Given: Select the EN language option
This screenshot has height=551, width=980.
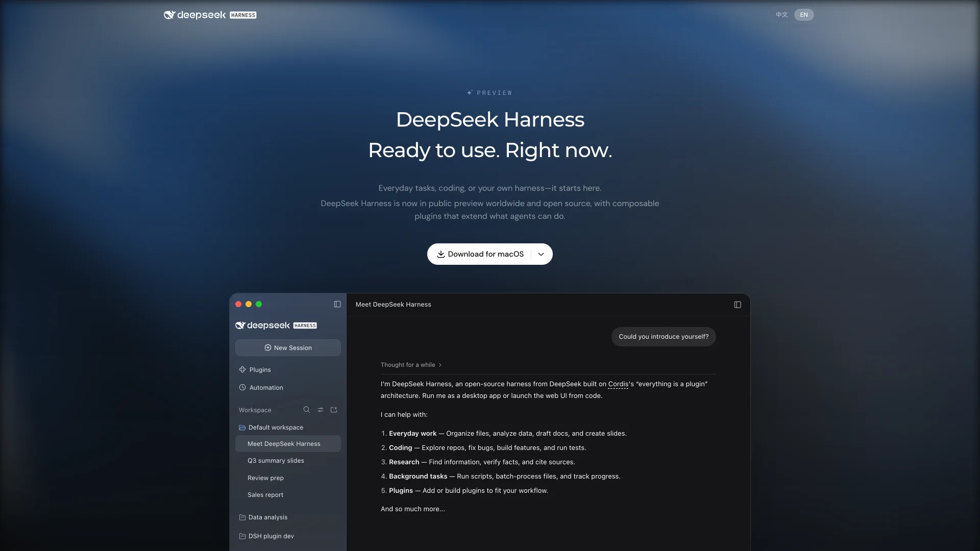Looking at the screenshot, I should tap(804, 15).
